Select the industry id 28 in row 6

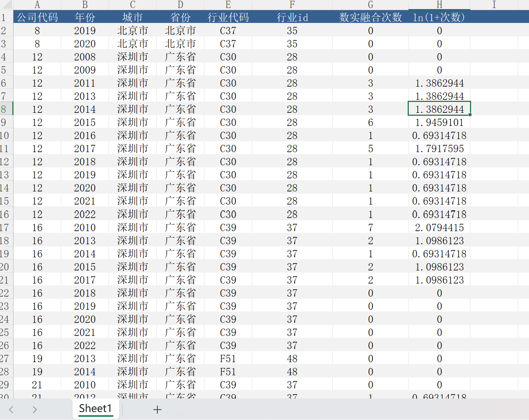click(292, 83)
